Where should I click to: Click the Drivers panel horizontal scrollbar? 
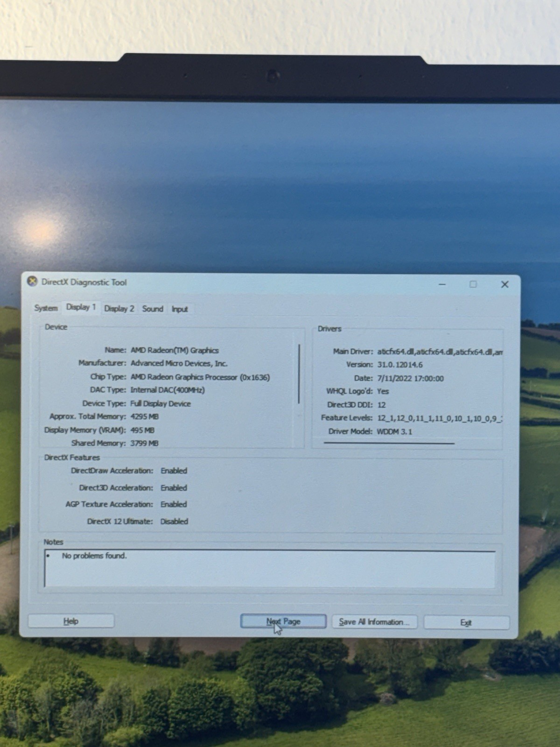(x=389, y=443)
